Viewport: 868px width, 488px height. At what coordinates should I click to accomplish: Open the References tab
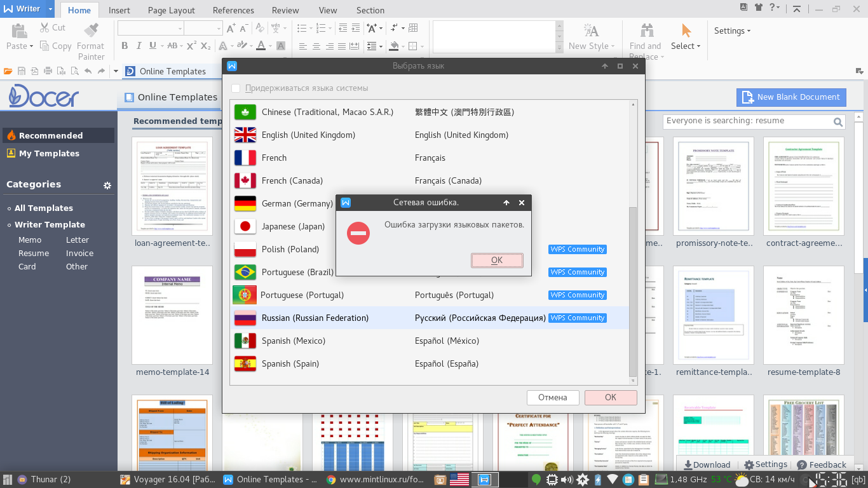[x=233, y=10]
